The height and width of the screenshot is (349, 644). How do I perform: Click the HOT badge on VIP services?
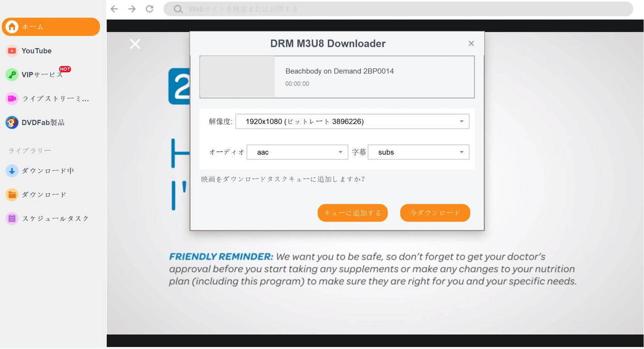pyautogui.click(x=65, y=69)
